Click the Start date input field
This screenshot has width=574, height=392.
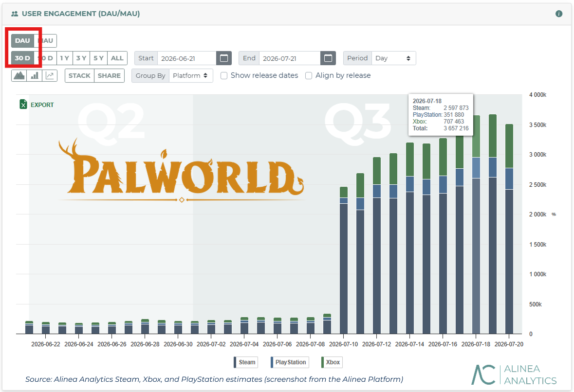tap(186, 58)
